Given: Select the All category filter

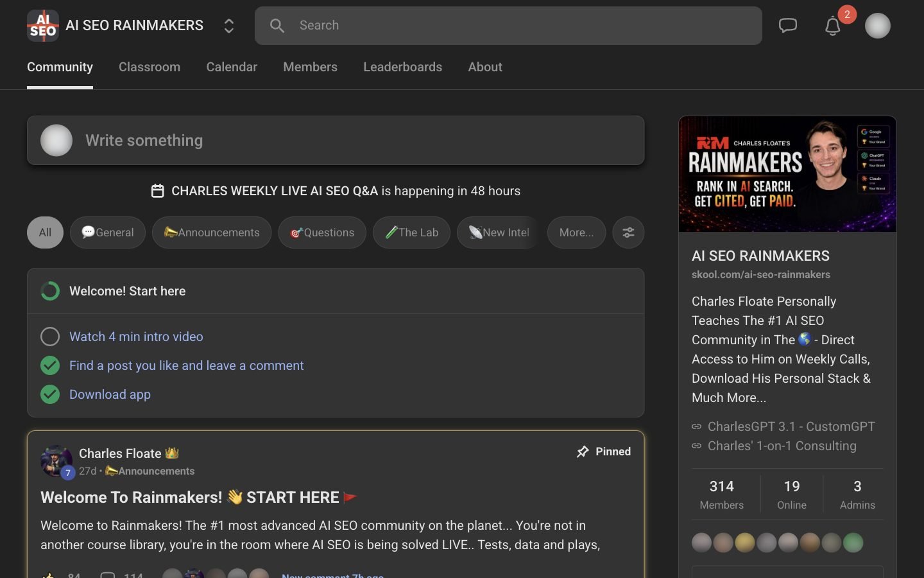Looking at the screenshot, I should coord(45,232).
